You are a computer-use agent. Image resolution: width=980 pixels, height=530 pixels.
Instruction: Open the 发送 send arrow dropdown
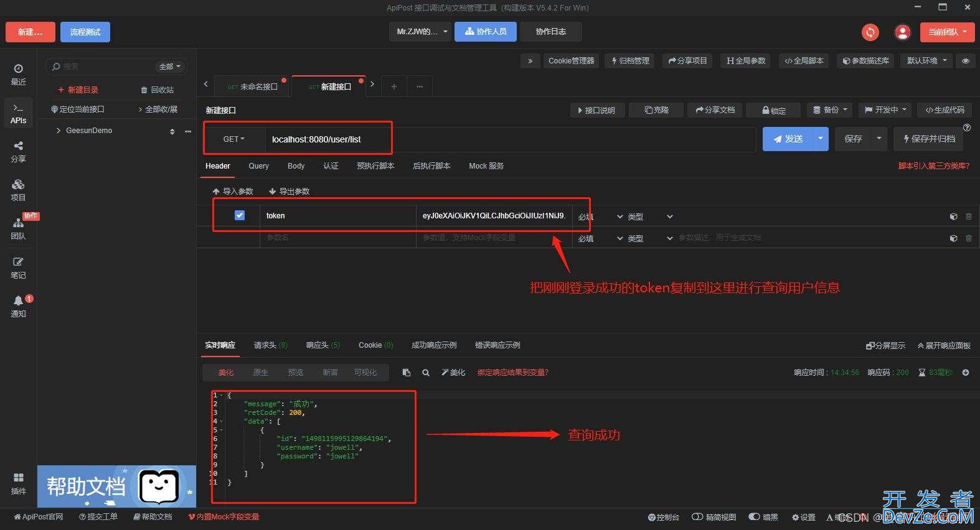[820, 139]
